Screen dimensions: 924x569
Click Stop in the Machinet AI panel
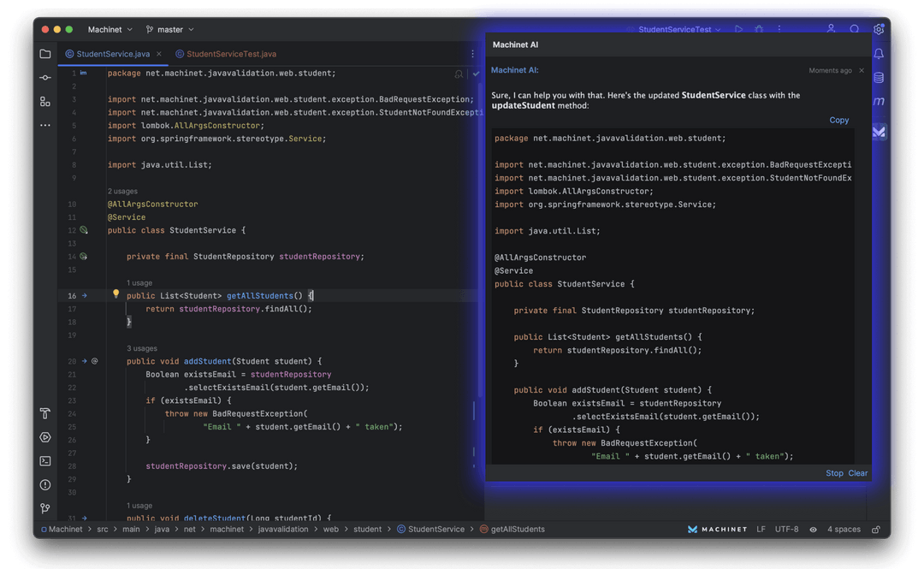[x=834, y=473]
